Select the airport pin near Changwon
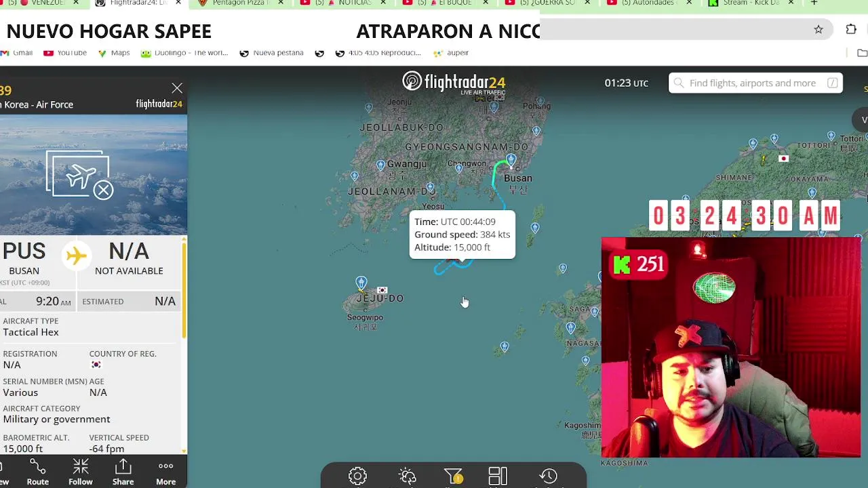 click(459, 168)
